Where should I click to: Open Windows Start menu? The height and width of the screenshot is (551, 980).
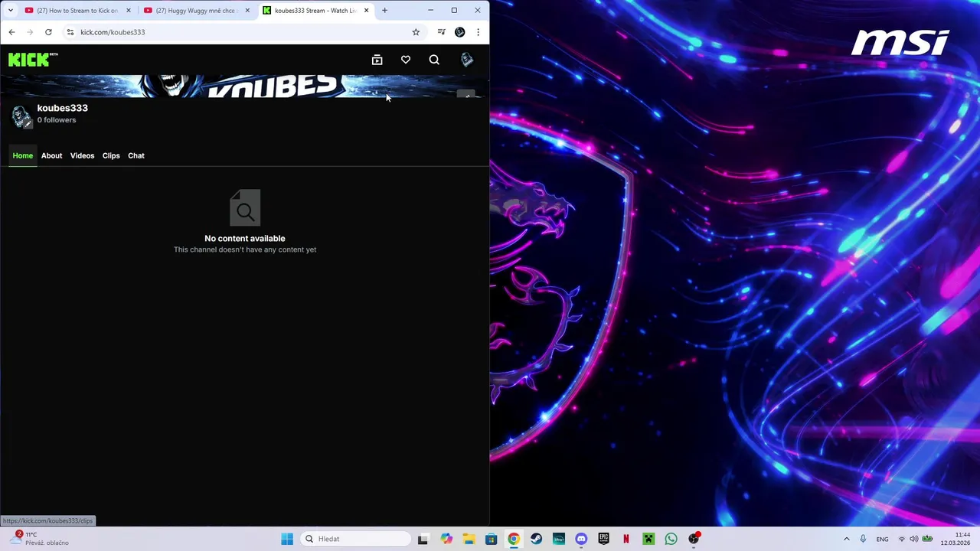pos(287,539)
